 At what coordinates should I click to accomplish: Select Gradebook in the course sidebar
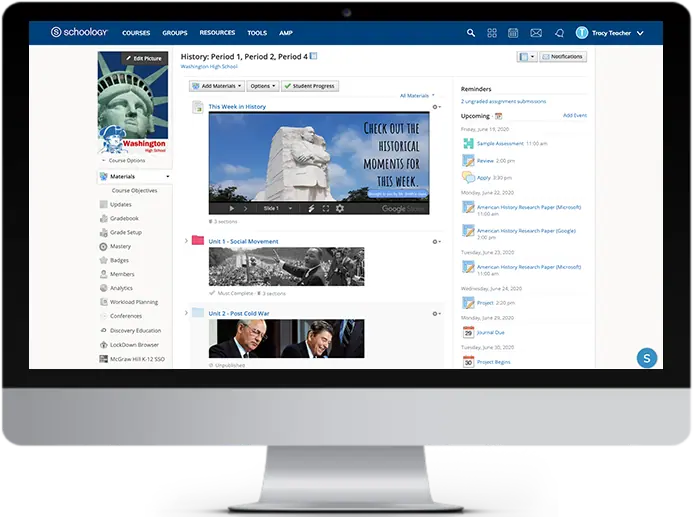(124, 218)
